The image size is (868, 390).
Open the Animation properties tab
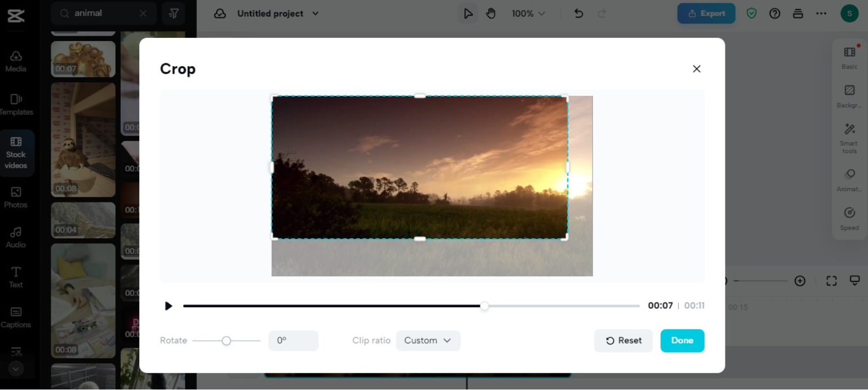pyautogui.click(x=849, y=180)
